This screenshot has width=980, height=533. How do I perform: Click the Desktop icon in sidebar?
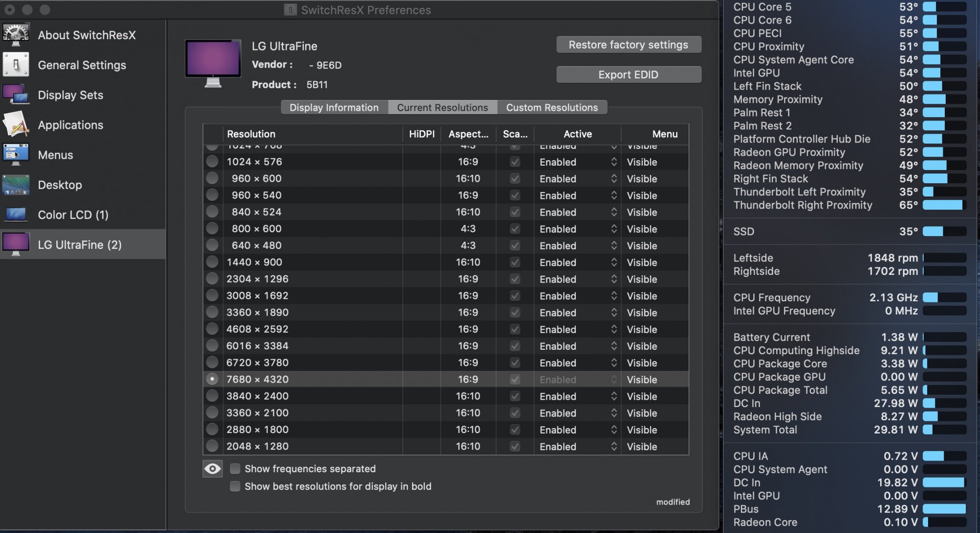(16, 185)
